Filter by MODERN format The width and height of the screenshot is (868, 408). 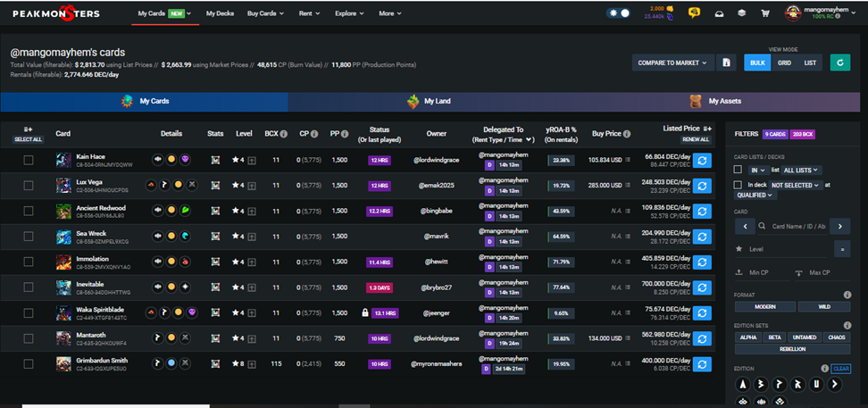coord(765,307)
